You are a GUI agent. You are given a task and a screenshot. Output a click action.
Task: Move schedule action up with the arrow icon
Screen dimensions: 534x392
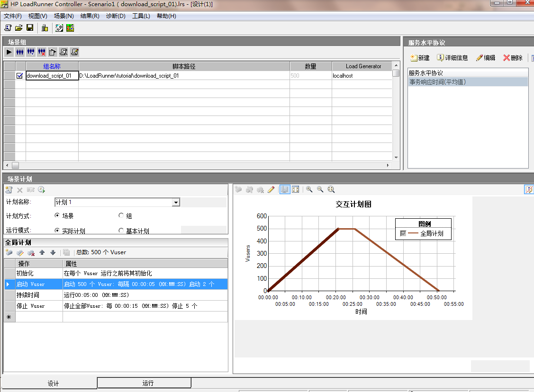point(42,252)
